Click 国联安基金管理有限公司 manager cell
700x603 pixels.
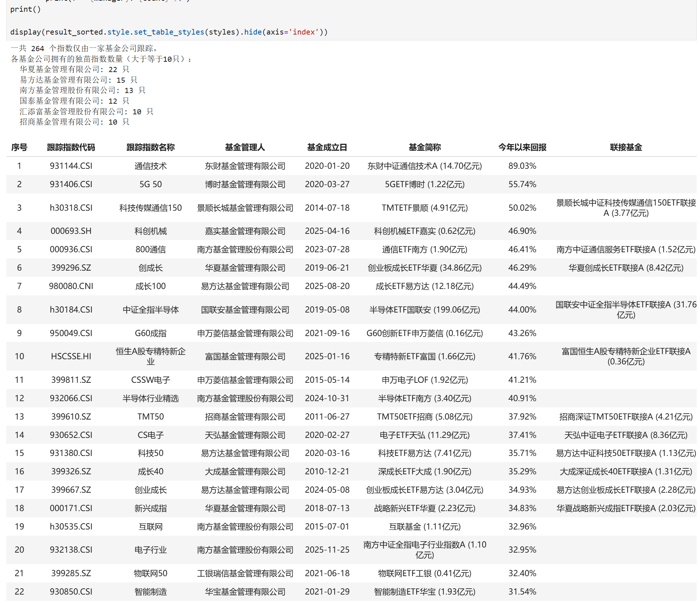click(x=245, y=310)
